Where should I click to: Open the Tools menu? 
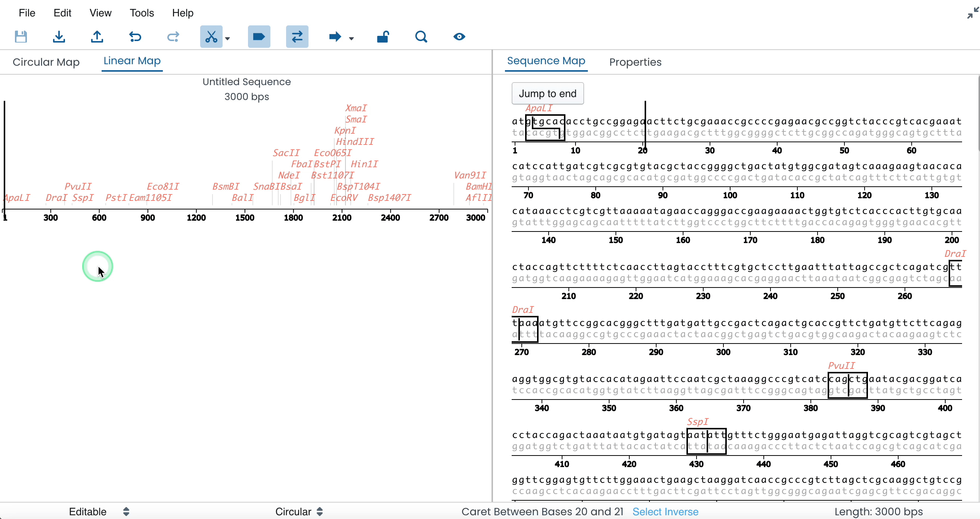(142, 13)
